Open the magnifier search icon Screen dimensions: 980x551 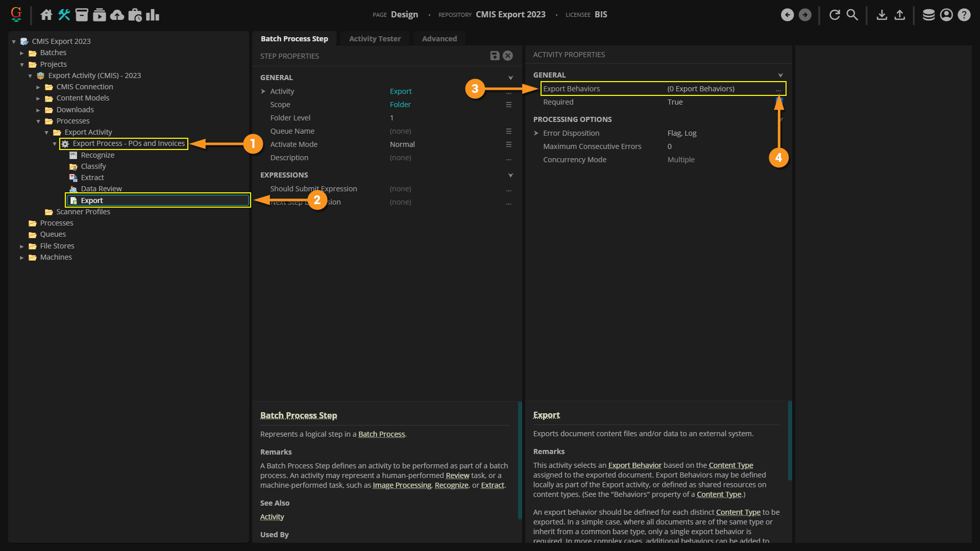click(x=852, y=15)
